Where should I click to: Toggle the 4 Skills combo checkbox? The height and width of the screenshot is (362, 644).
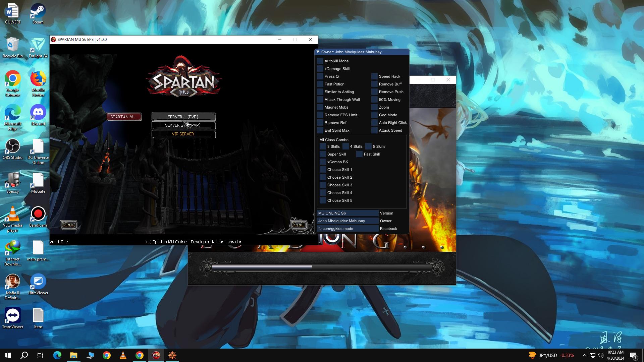pos(346,146)
